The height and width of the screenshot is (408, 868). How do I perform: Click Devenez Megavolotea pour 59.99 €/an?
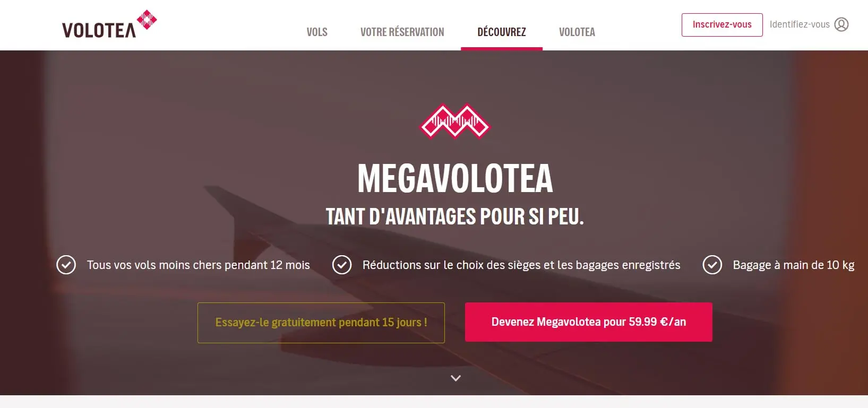589,322
